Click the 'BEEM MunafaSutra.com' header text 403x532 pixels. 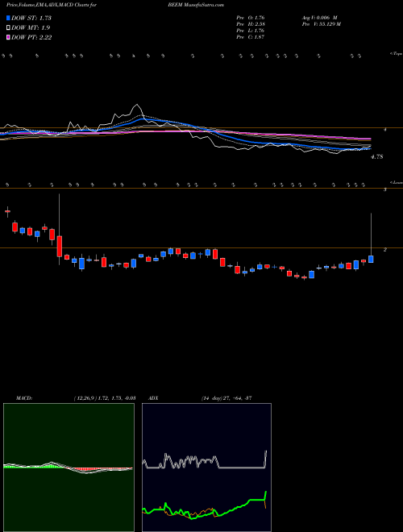click(196, 5)
